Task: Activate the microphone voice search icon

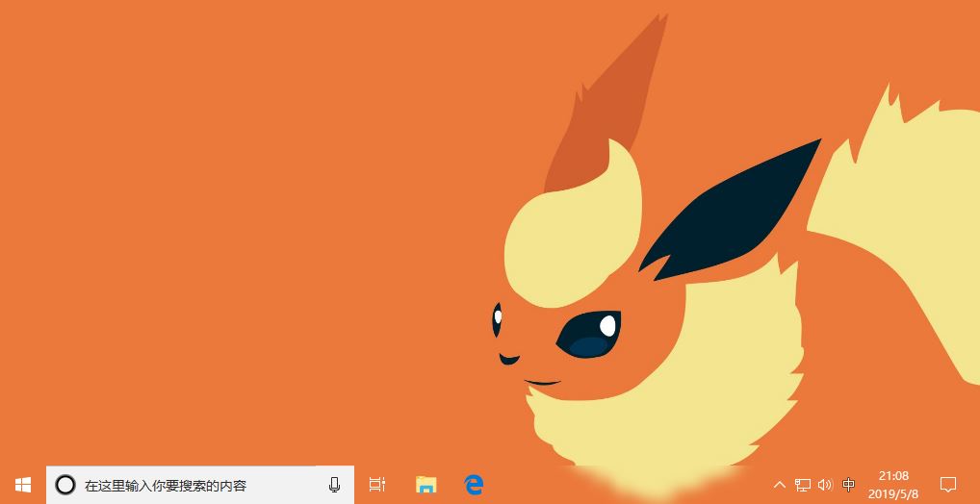Action: click(334, 485)
